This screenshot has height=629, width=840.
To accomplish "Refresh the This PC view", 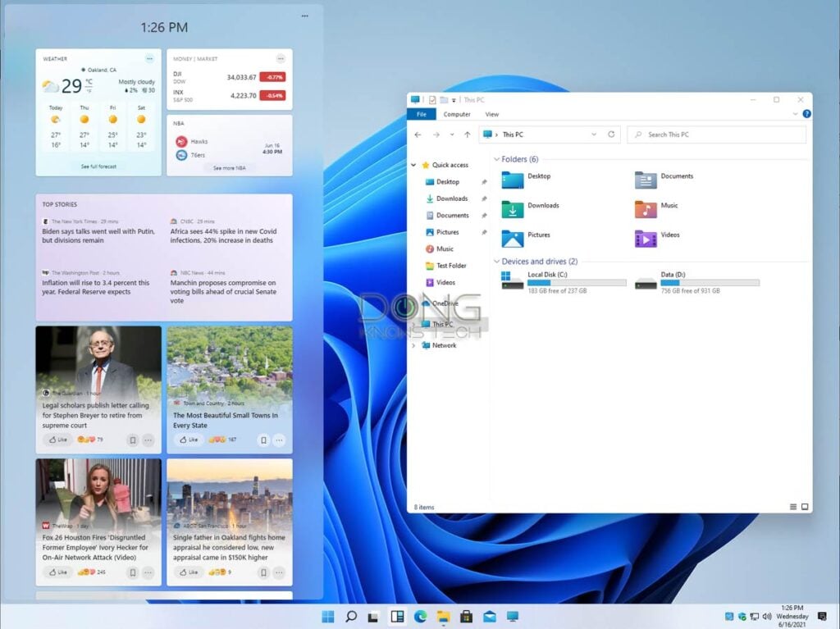I will click(x=611, y=134).
